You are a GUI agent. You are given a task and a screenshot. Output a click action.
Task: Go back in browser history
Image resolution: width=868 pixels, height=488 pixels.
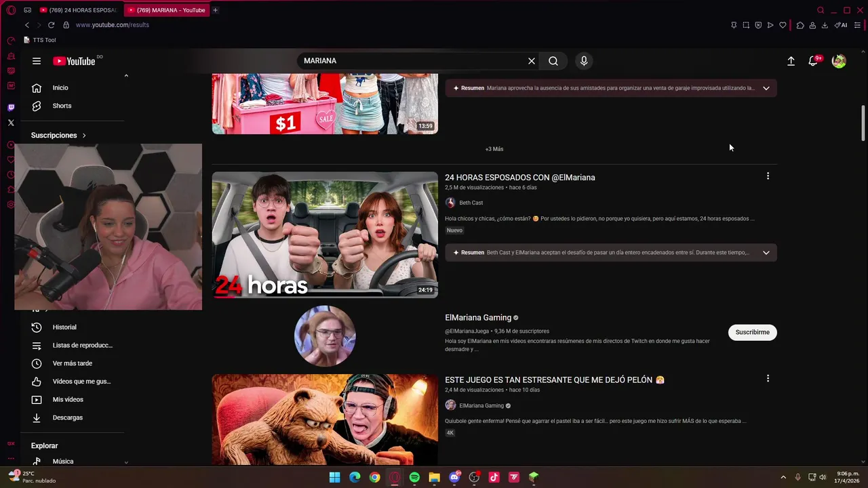click(x=27, y=25)
